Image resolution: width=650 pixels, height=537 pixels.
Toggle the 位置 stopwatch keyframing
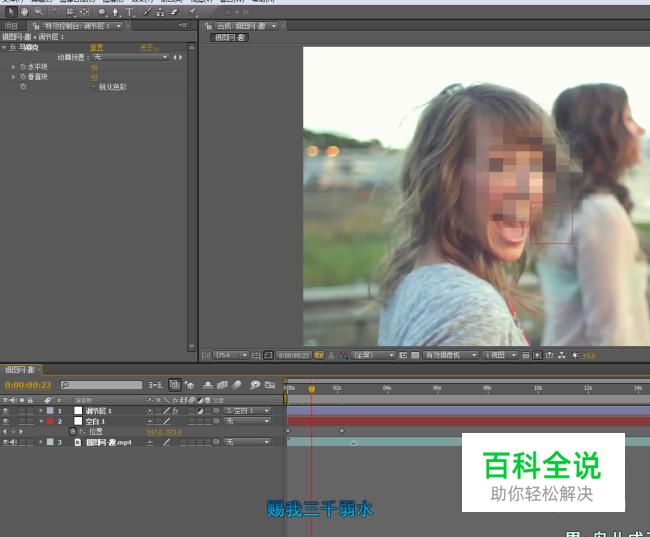73,431
